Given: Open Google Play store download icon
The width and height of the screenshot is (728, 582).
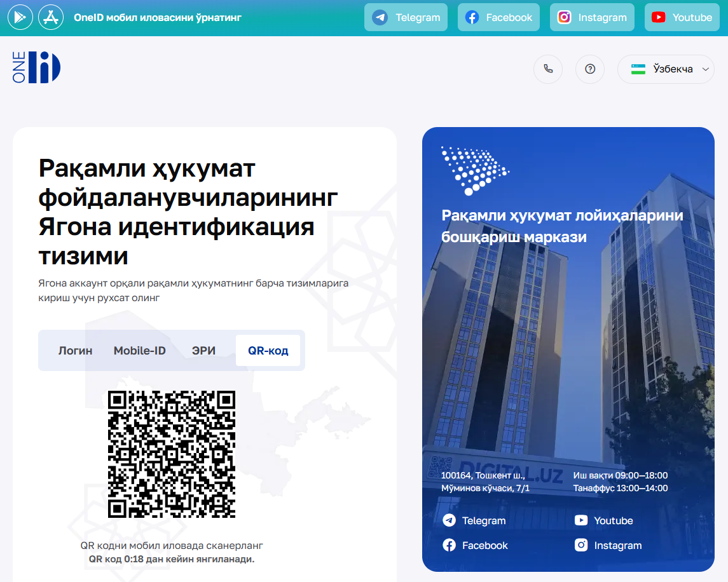Looking at the screenshot, I should pos(20,17).
